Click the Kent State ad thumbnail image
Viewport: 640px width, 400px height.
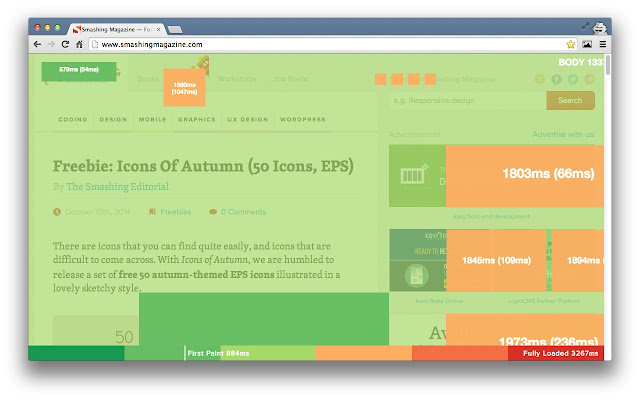coord(418,260)
